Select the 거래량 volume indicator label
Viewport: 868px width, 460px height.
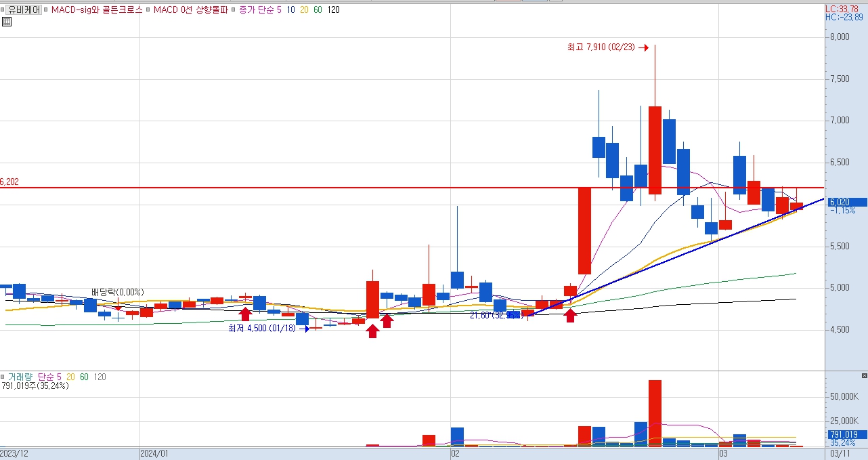pyautogui.click(x=20, y=377)
